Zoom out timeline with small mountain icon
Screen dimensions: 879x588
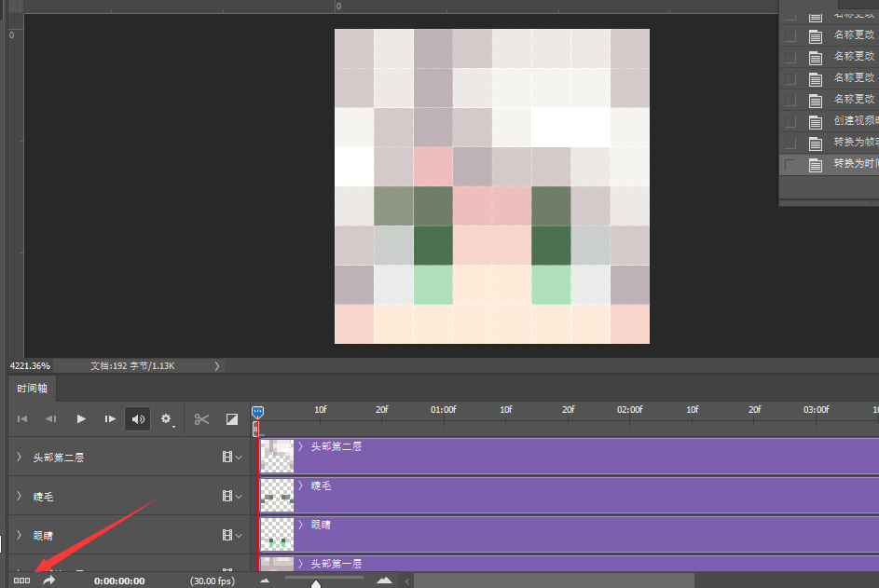click(265, 581)
